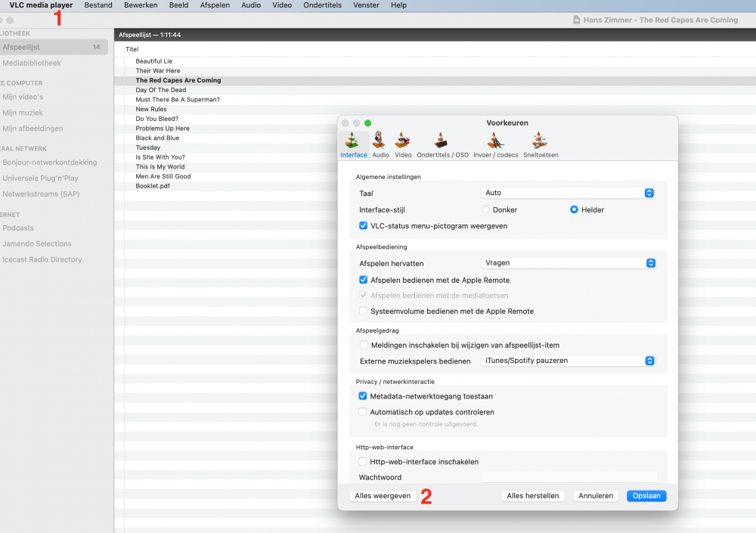Image resolution: width=756 pixels, height=533 pixels.
Task: Click the Opslaan button
Action: click(646, 496)
